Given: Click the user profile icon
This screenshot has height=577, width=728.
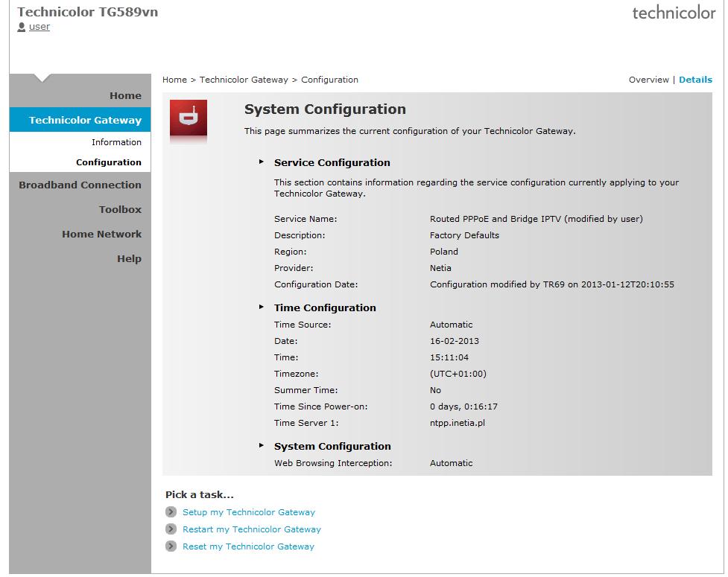Looking at the screenshot, I should 22,27.
